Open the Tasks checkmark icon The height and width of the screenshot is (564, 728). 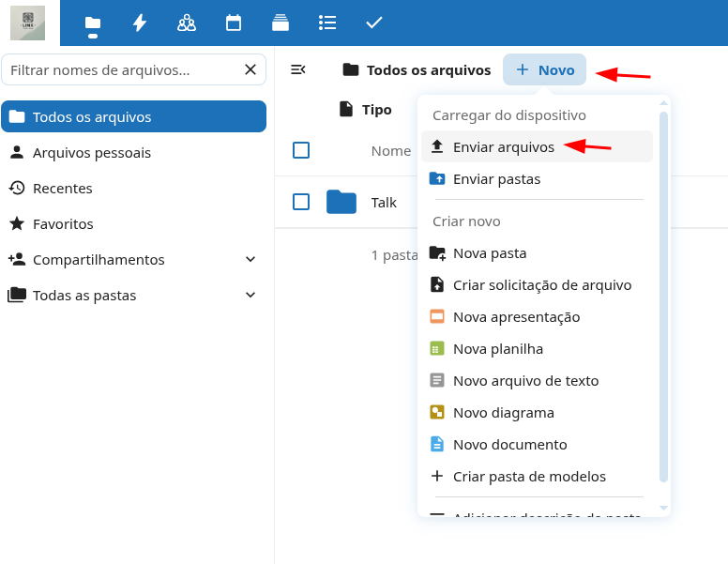pos(373,23)
